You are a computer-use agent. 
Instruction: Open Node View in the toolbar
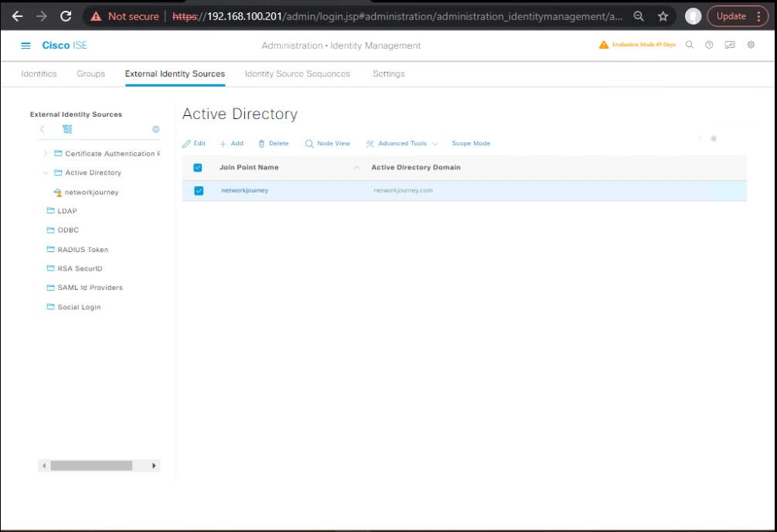tap(328, 143)
